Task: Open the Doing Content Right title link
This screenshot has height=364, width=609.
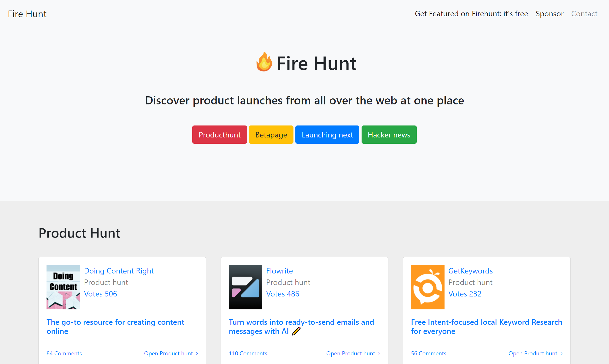Action: [119, 271]
